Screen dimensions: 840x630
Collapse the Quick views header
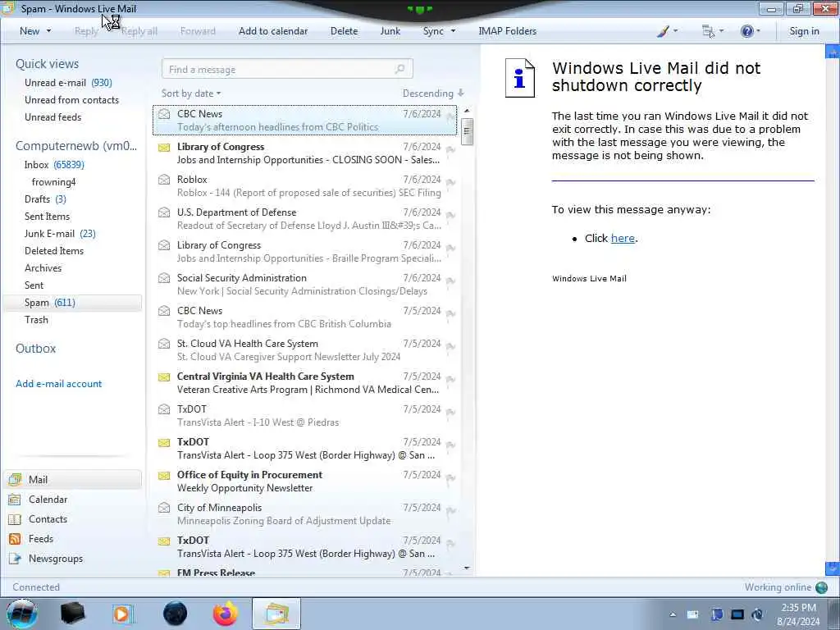[47, 64]
